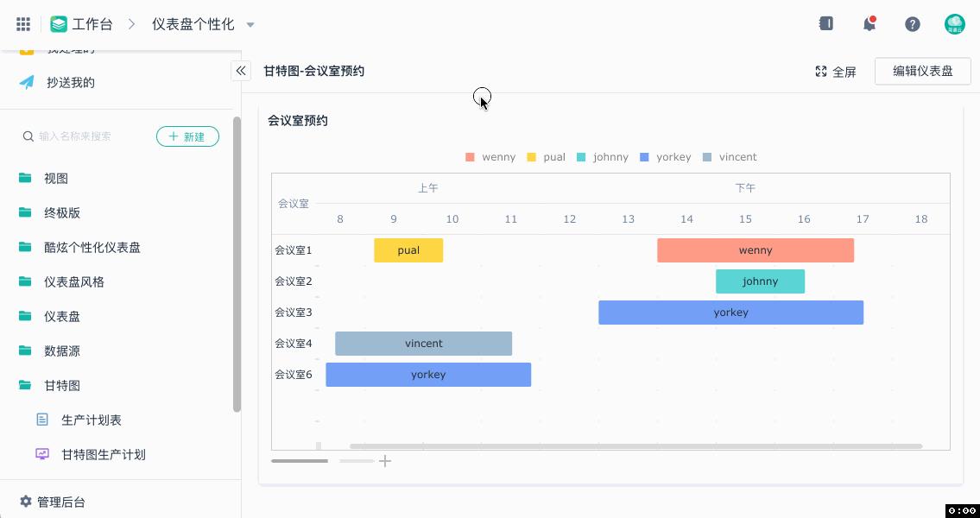Click the 抄送我的 paper-plane icon
Screen dimensions: 980x518
click(x=26, y=83)
